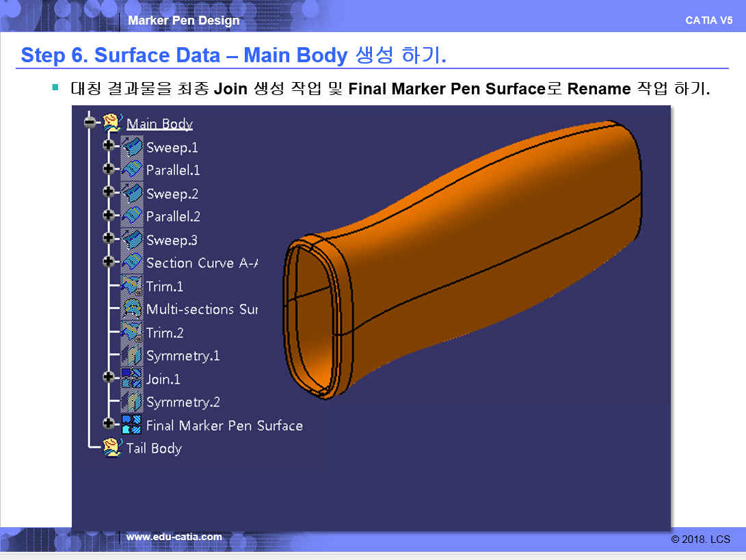
Task: Click the Join.1 feature icon
Action: [131, 379]
